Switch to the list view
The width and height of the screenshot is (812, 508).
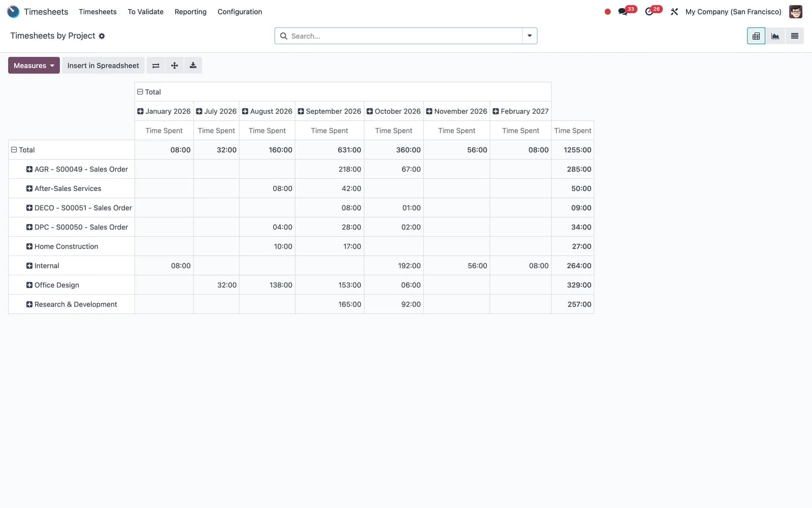click(x=795, y=36)
